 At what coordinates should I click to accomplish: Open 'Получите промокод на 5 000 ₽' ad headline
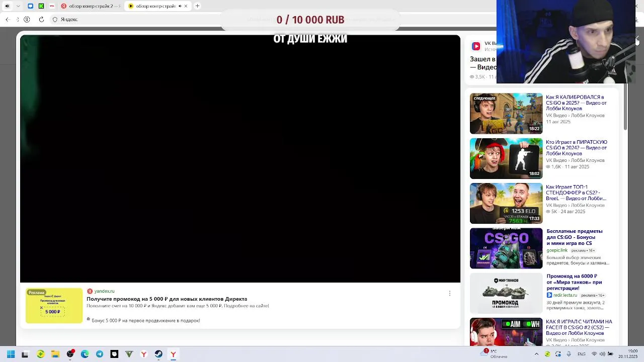click(x=167, y=299)
